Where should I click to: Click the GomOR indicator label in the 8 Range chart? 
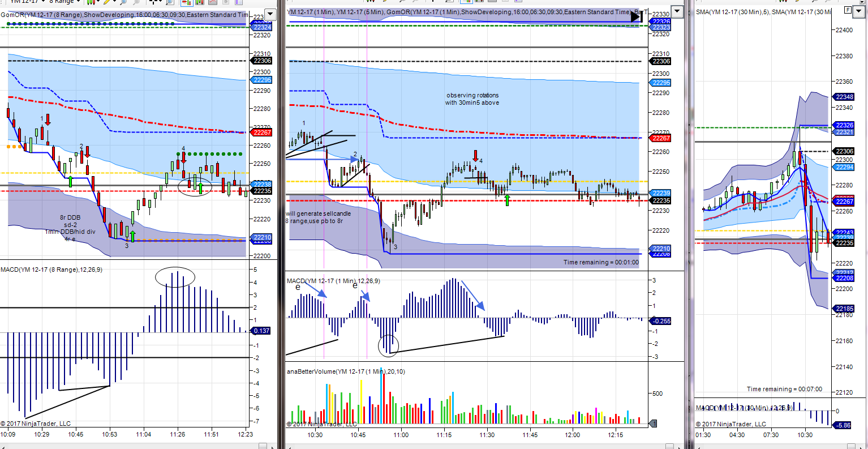pyautogui.click(x=124, y=15)
